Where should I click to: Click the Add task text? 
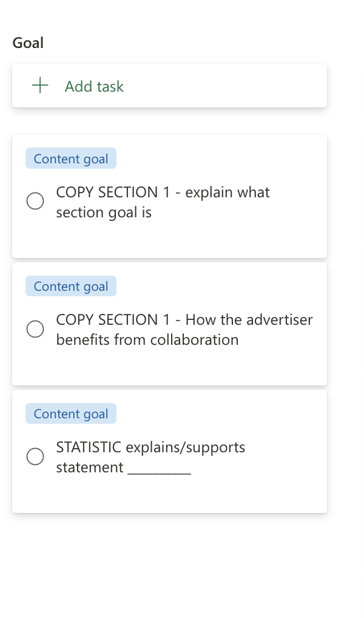pyautogui.click(x=94, y=86)
